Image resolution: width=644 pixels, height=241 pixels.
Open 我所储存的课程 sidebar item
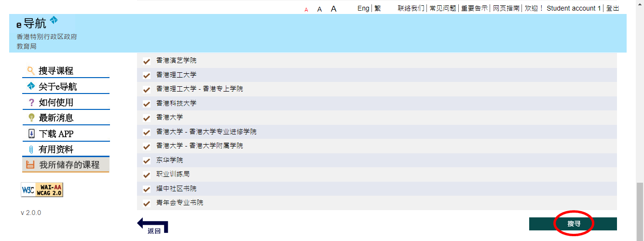point(66,165)
